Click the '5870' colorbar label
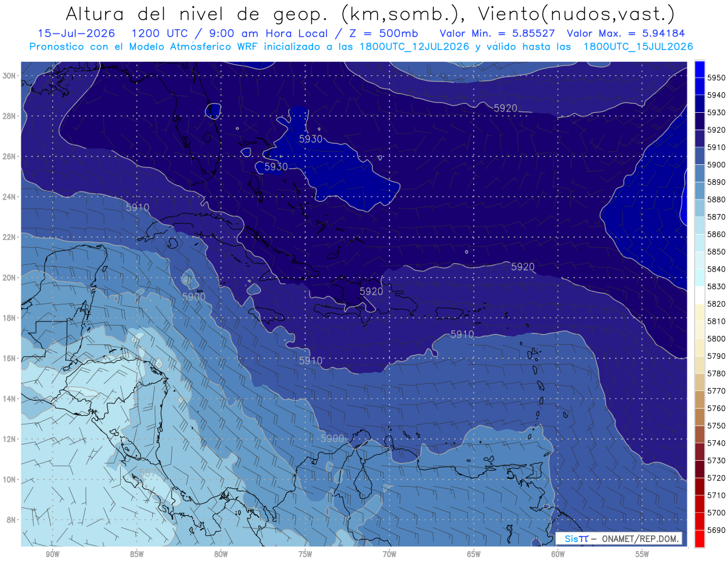 click(x=716, y=216)
